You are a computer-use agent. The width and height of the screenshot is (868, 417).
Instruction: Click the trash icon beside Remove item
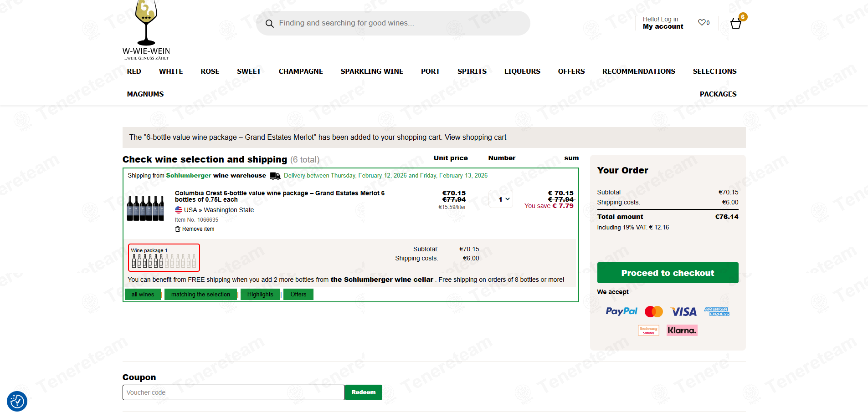pyautogui.click(x=178, y=229)
